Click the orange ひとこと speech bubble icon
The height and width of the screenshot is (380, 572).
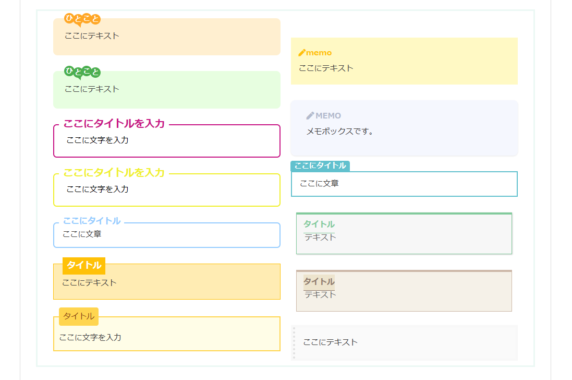coord(82,19)
